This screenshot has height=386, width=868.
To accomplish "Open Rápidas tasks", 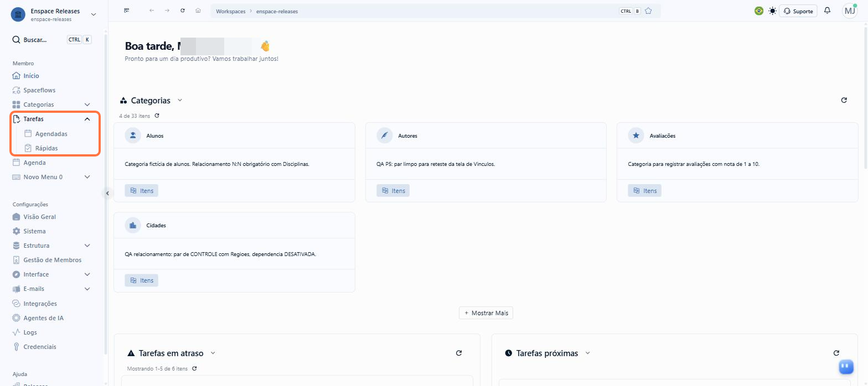I will click(x=46, y=148).
